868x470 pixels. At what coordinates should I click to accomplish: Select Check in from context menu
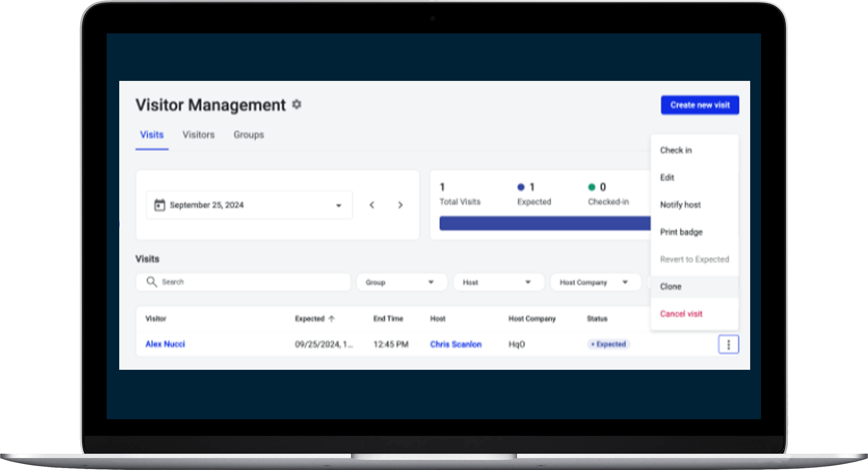pos(676,150)
